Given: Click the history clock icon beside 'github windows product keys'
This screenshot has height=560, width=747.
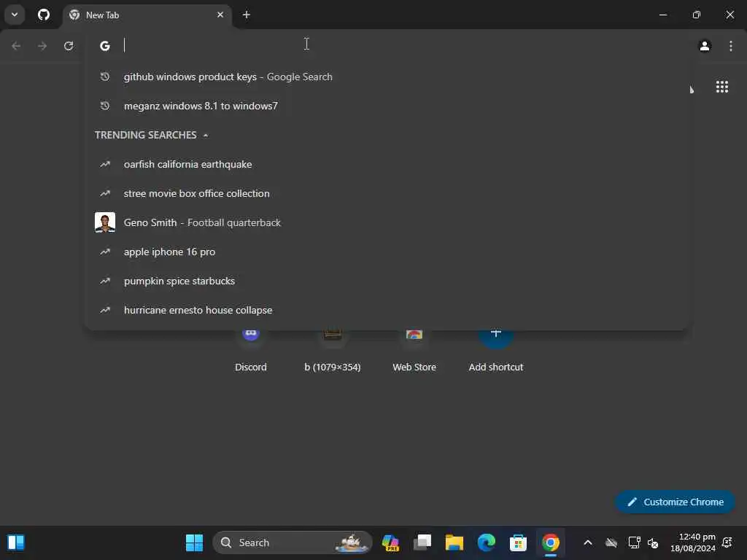Looking at the screenshot, I should pos(105,77).
